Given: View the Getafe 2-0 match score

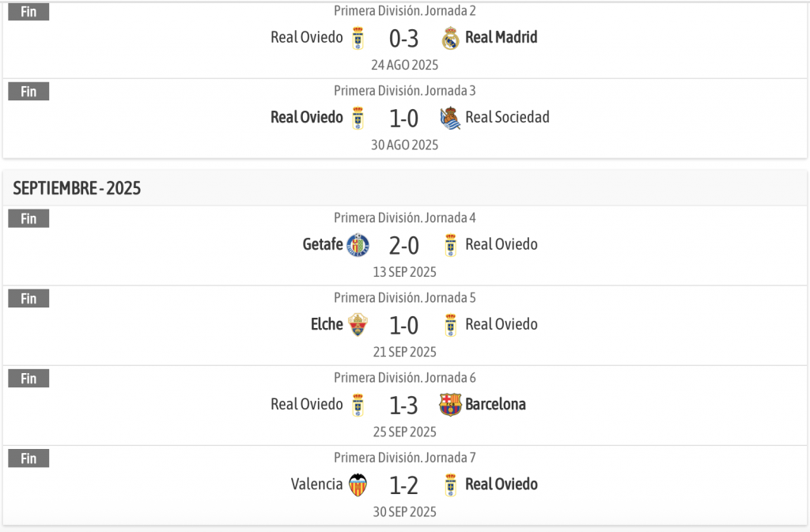Looking at the screenshot, I should tap(403, 245).
